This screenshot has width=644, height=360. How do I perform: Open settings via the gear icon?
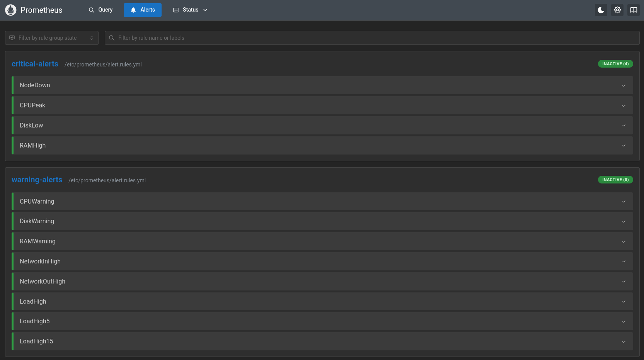617,10
